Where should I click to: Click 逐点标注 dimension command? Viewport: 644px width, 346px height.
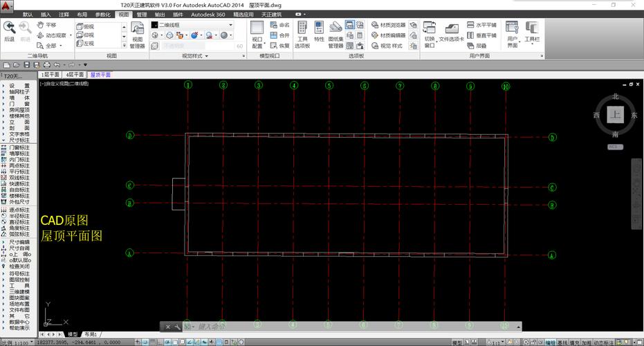[x=19, y=210]
